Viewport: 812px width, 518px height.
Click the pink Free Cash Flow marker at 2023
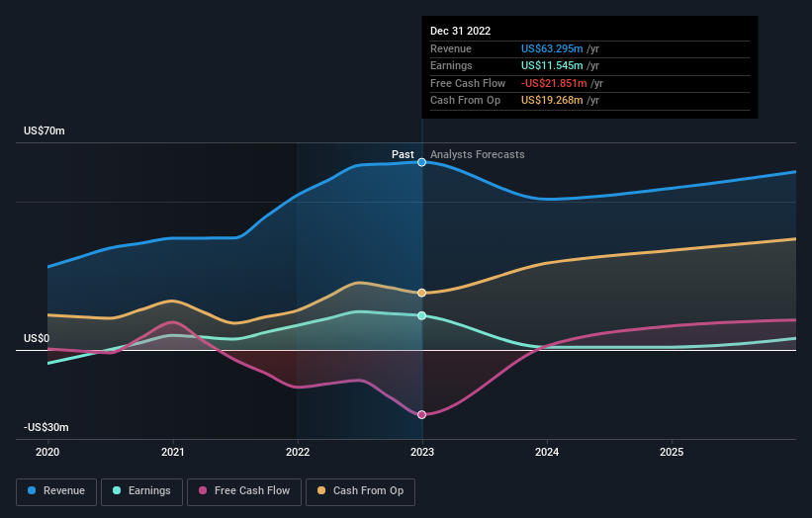click(422, 414)
